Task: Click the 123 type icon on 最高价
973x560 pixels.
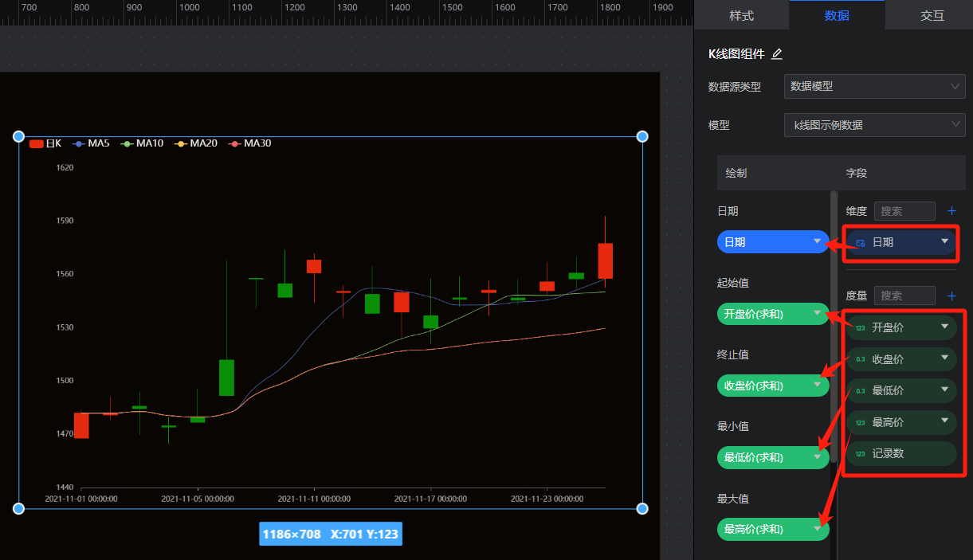Action: tap(860, 422)
